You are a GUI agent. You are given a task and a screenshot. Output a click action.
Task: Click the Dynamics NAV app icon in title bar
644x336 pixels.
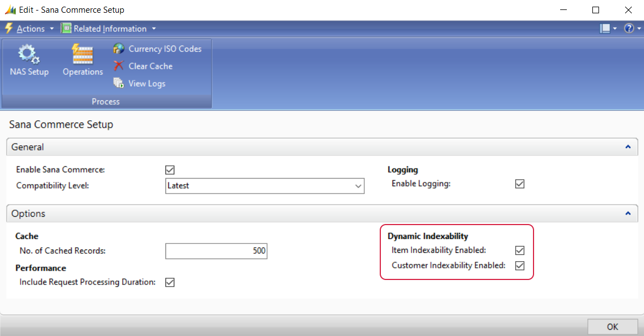tap(10, 10)
